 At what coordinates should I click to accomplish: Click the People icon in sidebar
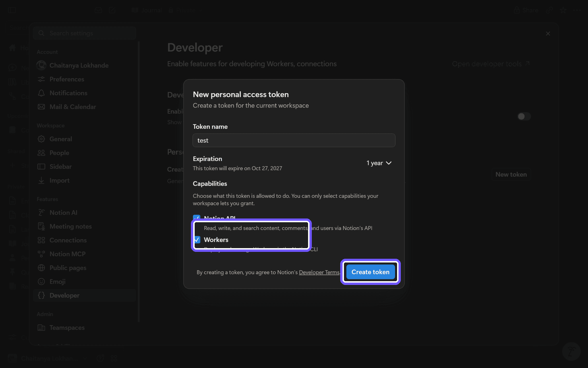pos(41,153)
